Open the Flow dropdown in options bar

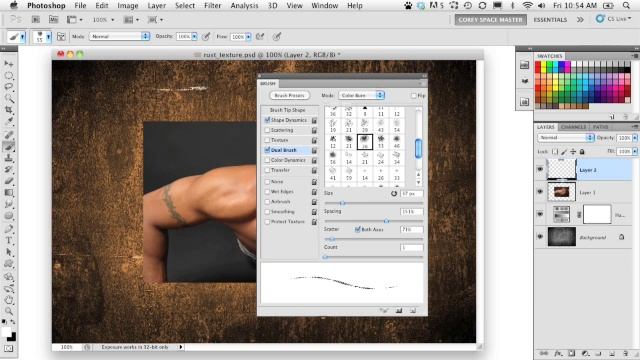248,37
